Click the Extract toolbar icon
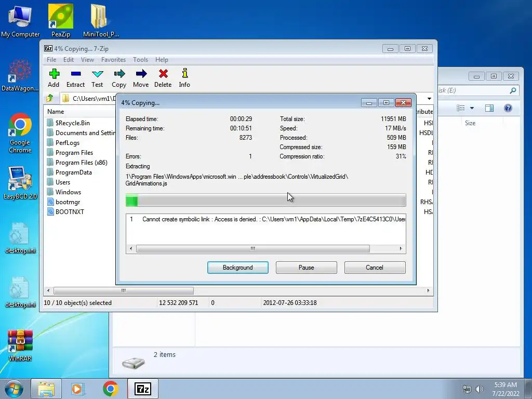Screen dimensions: 532x399 75,78
